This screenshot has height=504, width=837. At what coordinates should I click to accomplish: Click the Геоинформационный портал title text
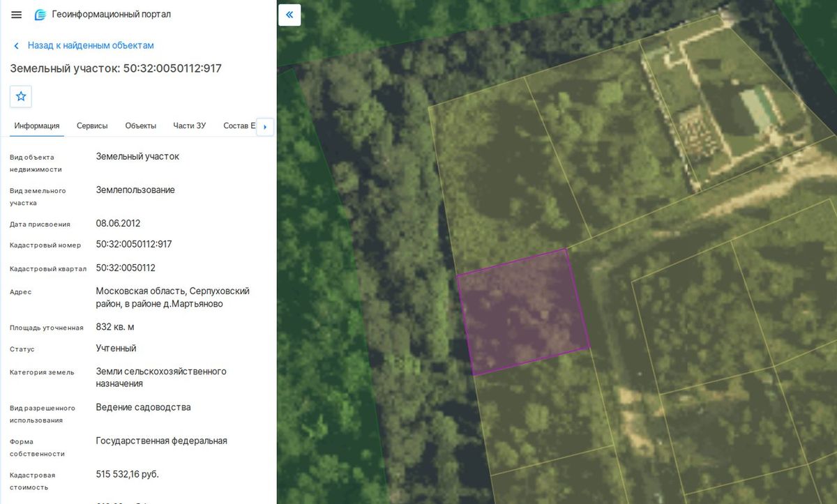[x=112, y=15]
